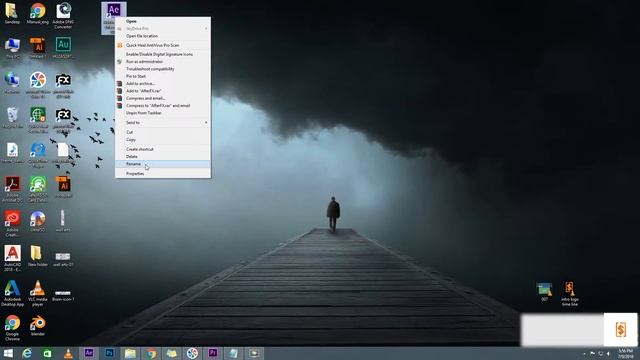Choose Unpin from Taskbar
The width and height of the screenshot is (640, 360).
click(x=163, y=113)
